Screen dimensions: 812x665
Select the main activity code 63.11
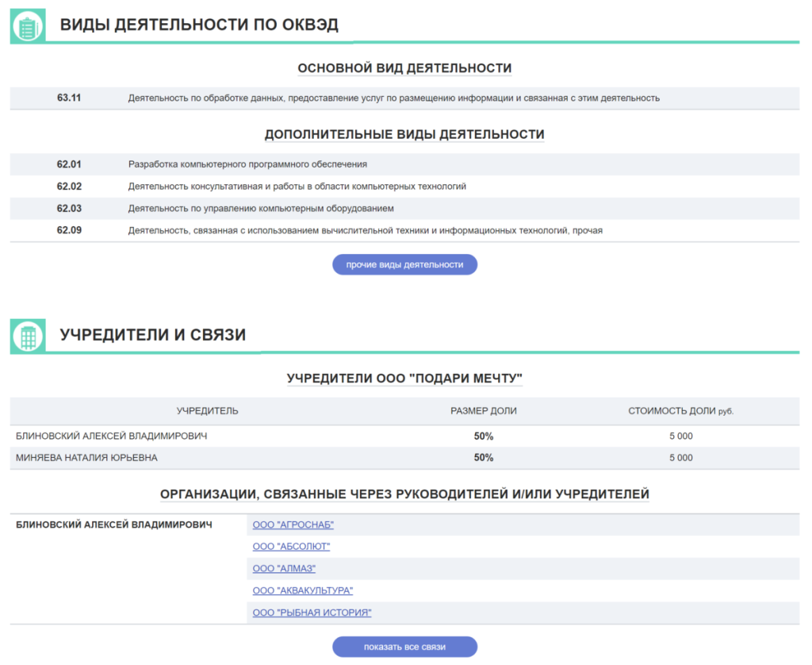tap(69, 98)
